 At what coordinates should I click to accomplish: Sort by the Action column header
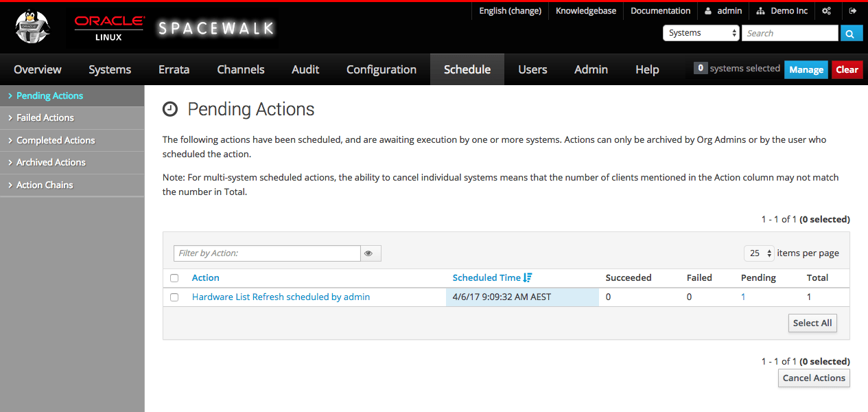[x=206, y=278]
